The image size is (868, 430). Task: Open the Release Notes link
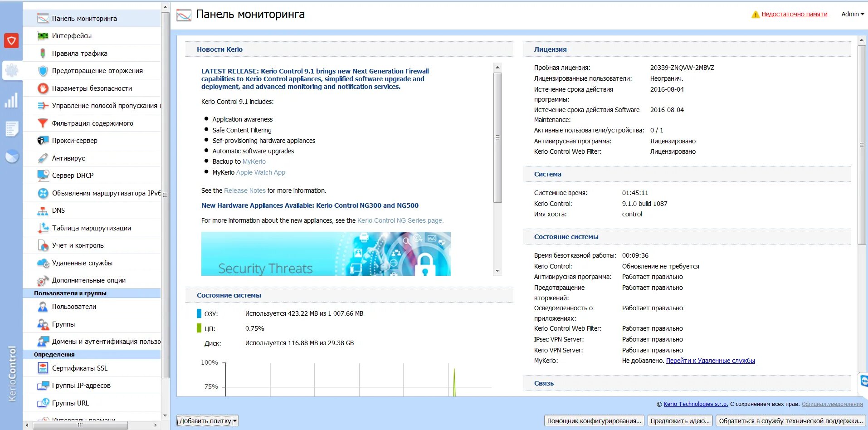pyautogui.click(x=245, y=191)
